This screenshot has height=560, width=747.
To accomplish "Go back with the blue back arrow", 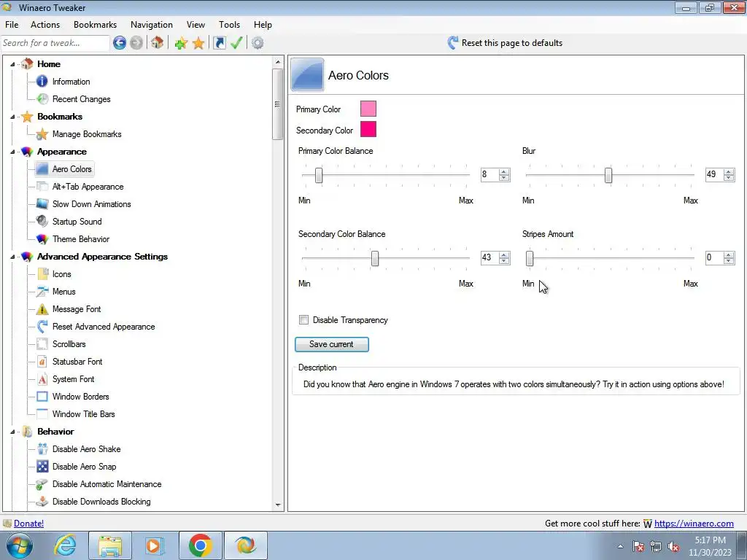I will pyautogui.click(x=120, y=43).
